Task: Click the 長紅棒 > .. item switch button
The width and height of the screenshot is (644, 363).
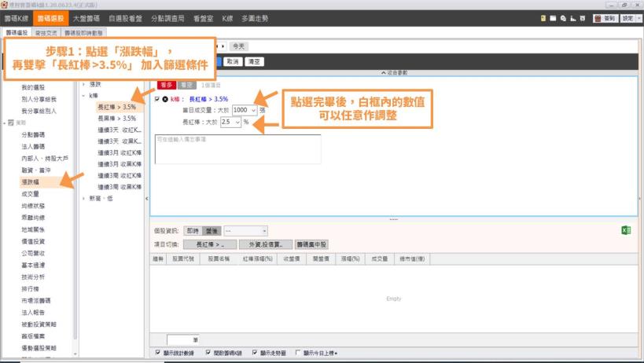Action: pyautogui.click(x=210, y=244)
